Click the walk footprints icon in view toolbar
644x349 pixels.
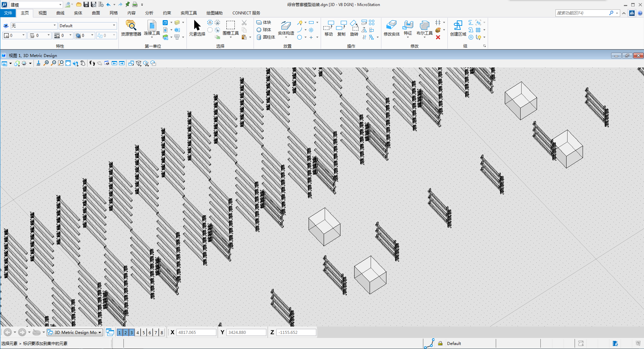pyautogui.click(x=92, y=63)
